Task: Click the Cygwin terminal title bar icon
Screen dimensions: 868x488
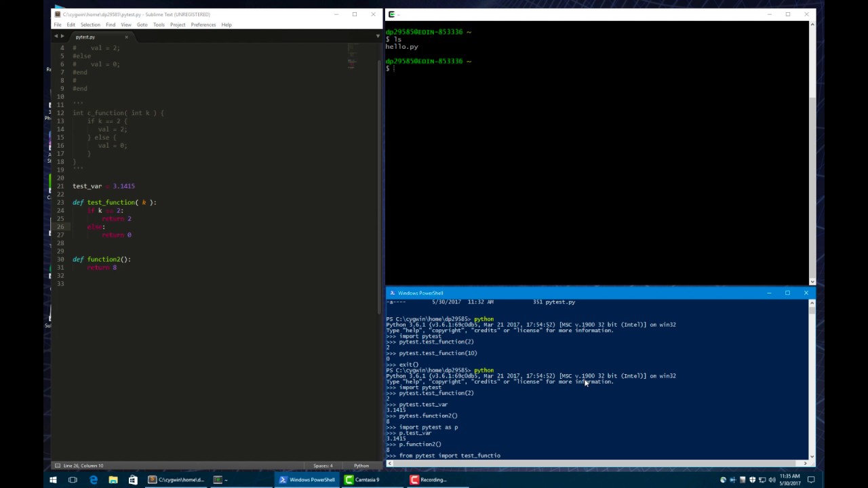Action: pos(391,14)
